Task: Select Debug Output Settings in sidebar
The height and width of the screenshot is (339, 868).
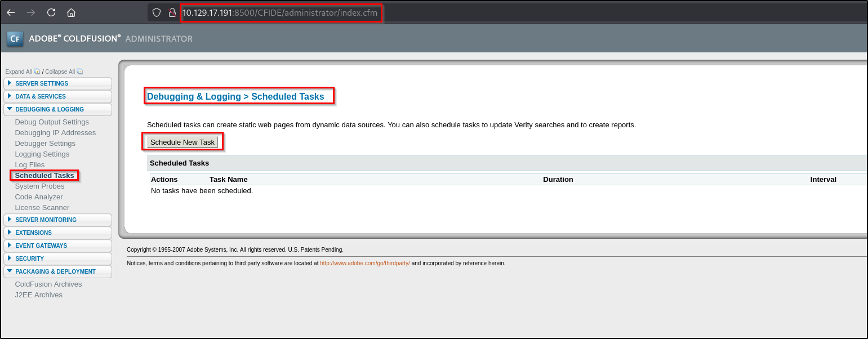Action: pos(51,122)
